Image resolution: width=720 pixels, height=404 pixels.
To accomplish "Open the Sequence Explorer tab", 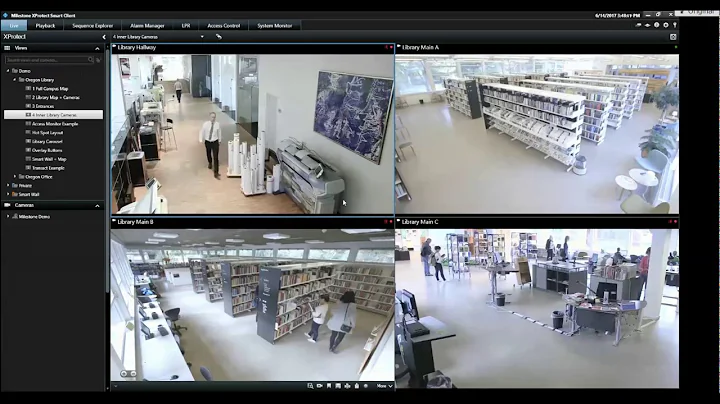I will [x=92, y=26].
